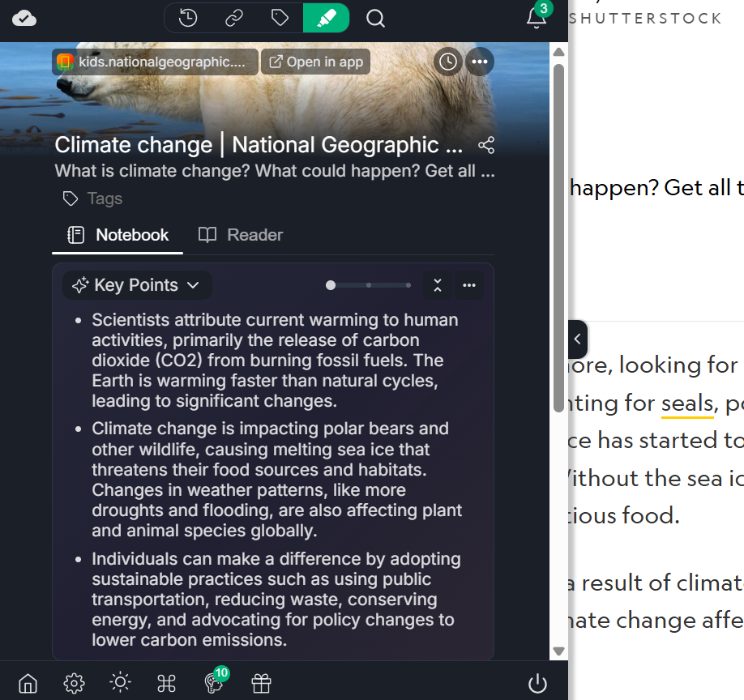Open notifications bell with 3 badge
Screen dimensions: 744x700
[537, 17]
